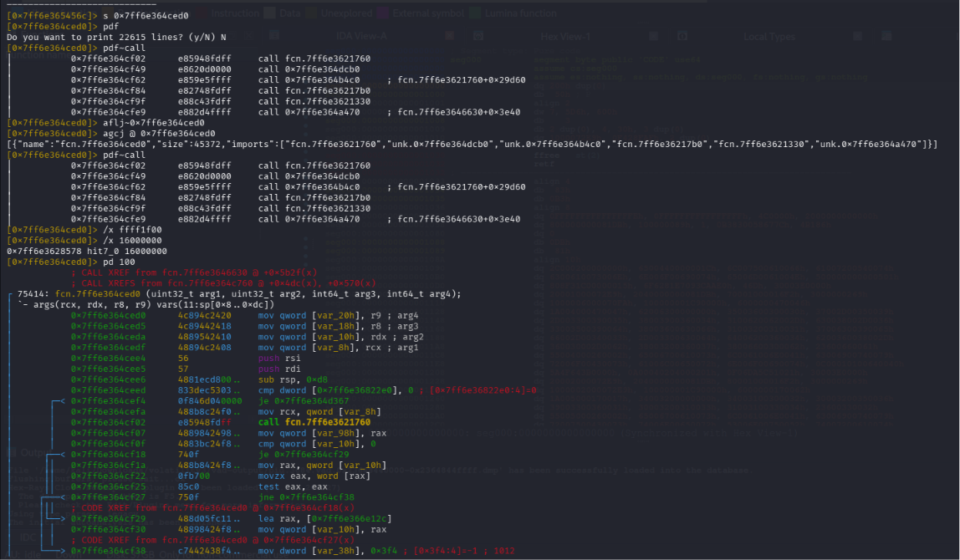Click the 'push rsi' instruction
This screenshot has height=560, width=960.
click(279, 359)
